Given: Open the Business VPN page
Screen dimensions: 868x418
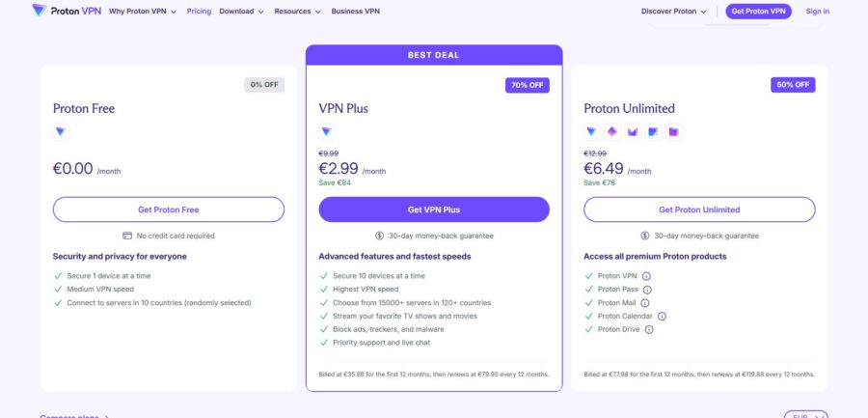Looking at the screenshot, I should 355,11.
